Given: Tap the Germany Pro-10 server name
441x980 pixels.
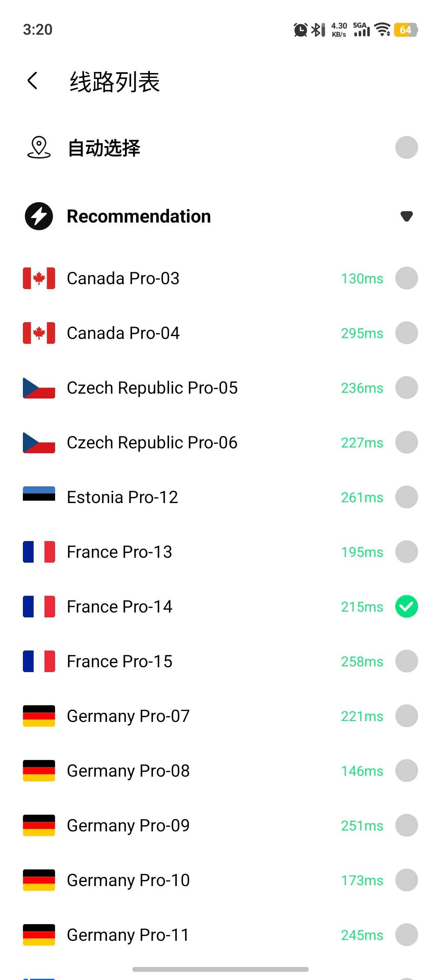Looking at the screenshot, I should (128, 880).
